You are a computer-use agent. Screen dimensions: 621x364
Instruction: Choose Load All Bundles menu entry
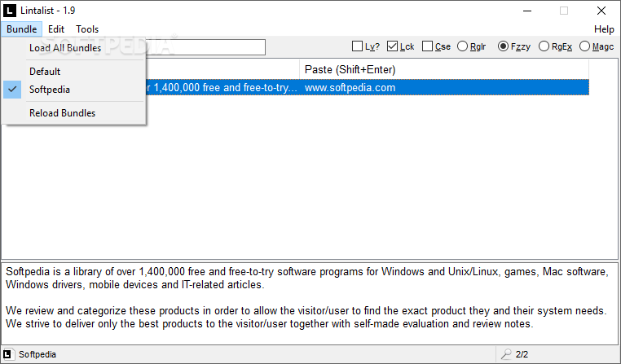click(73, 48)
